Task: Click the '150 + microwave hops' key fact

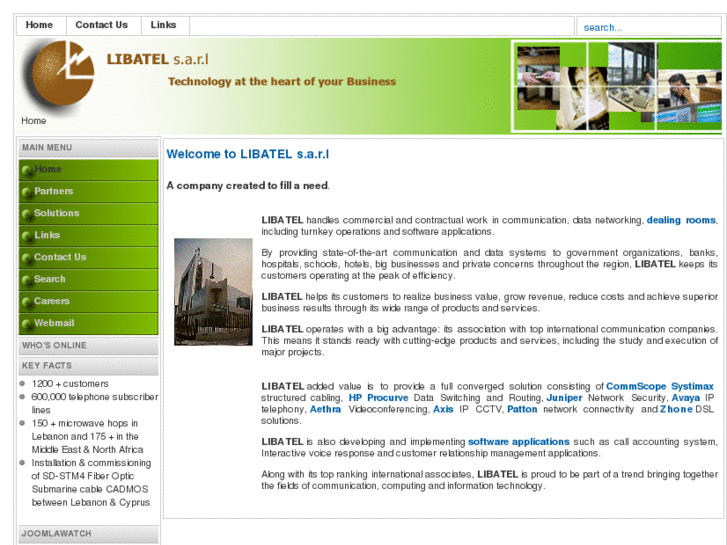Action: (87, 436)
